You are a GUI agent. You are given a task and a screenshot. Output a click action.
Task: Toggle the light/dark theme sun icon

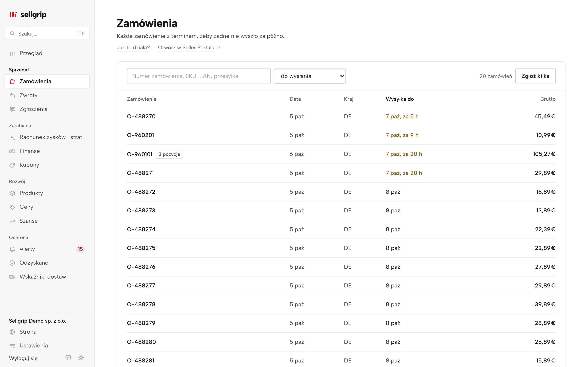coord(81,358)
